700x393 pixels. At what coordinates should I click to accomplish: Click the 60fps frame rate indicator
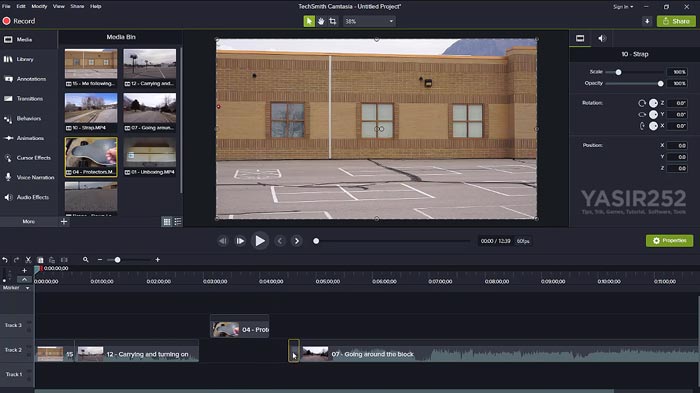point(523,241)
